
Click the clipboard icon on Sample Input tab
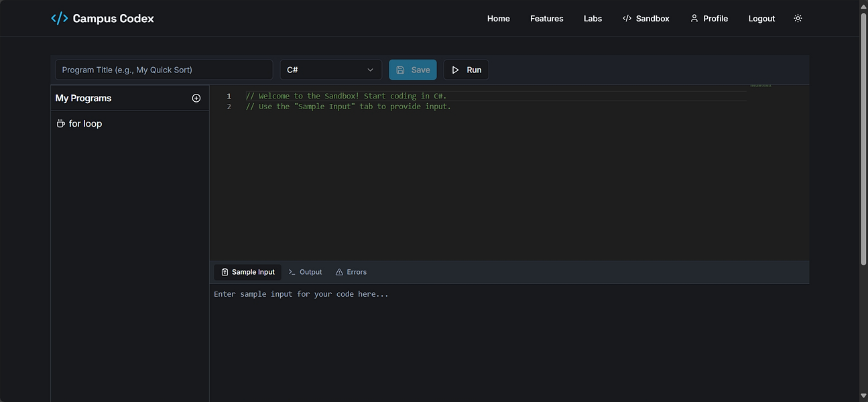click(225, 272)
